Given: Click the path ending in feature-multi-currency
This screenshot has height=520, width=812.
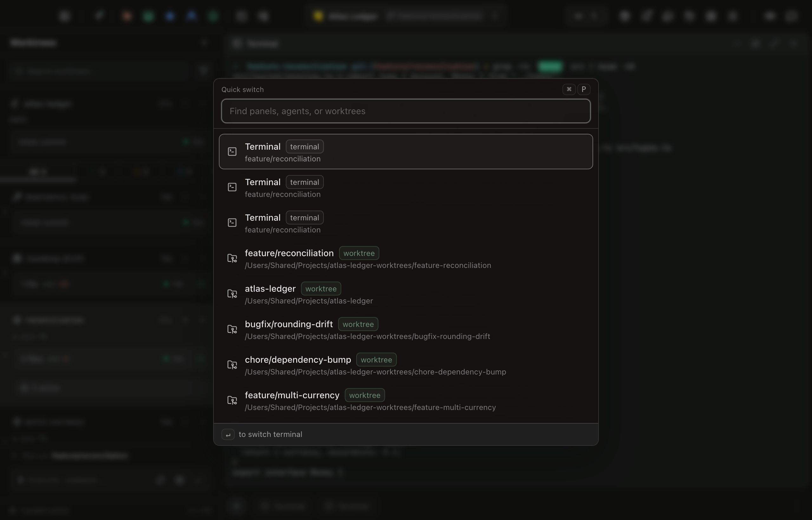Looking at the screenshot, I should pos(370,407).
